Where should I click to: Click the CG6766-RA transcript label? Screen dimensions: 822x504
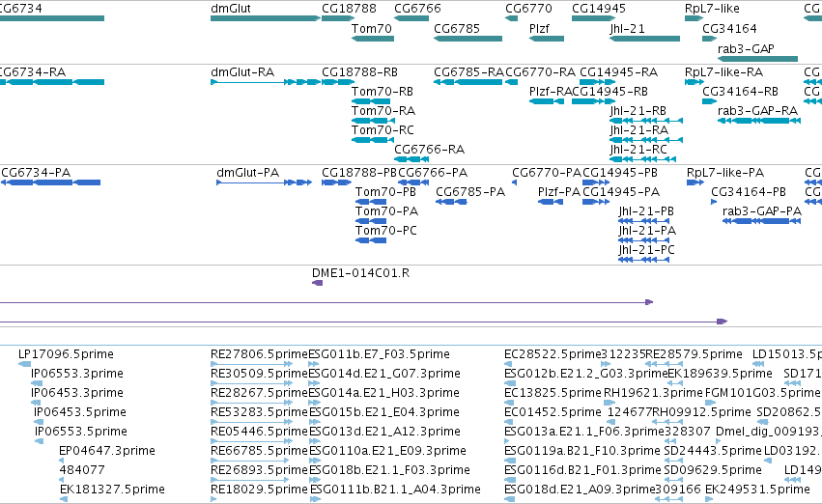[x=429, y=150]
